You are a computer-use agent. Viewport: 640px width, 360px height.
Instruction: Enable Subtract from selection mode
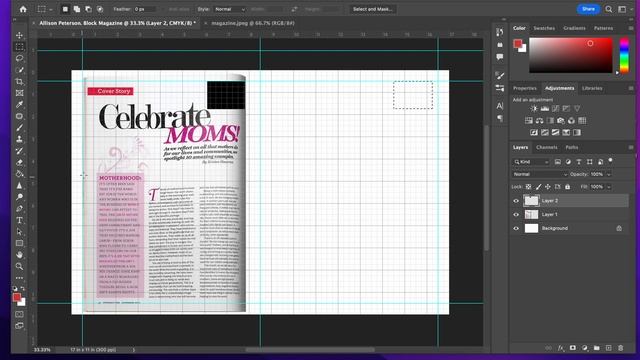(x=88, y=9)
